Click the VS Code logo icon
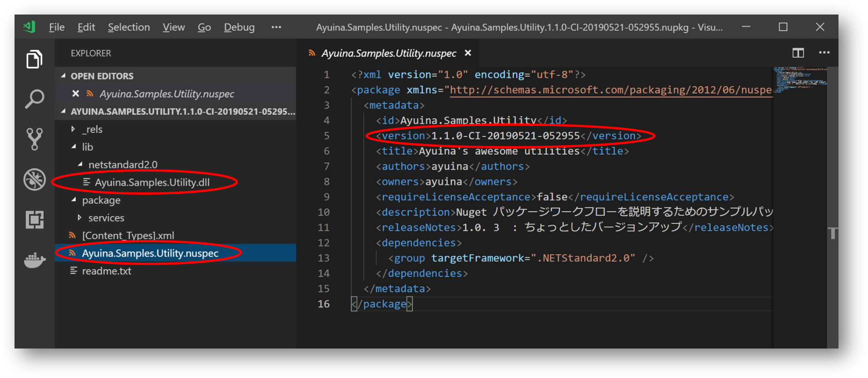The height and width of the screenshot is (378, 868). tap(30, 27)
